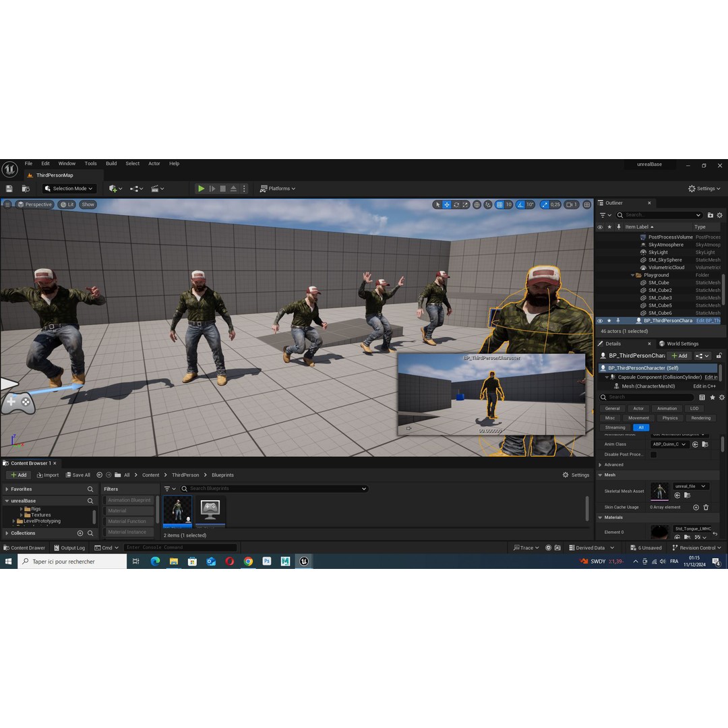Browse to Skeletal Mesh Asset in Content Browser
The width and height of the screenshot is (728, 728).
click(688, 495)
